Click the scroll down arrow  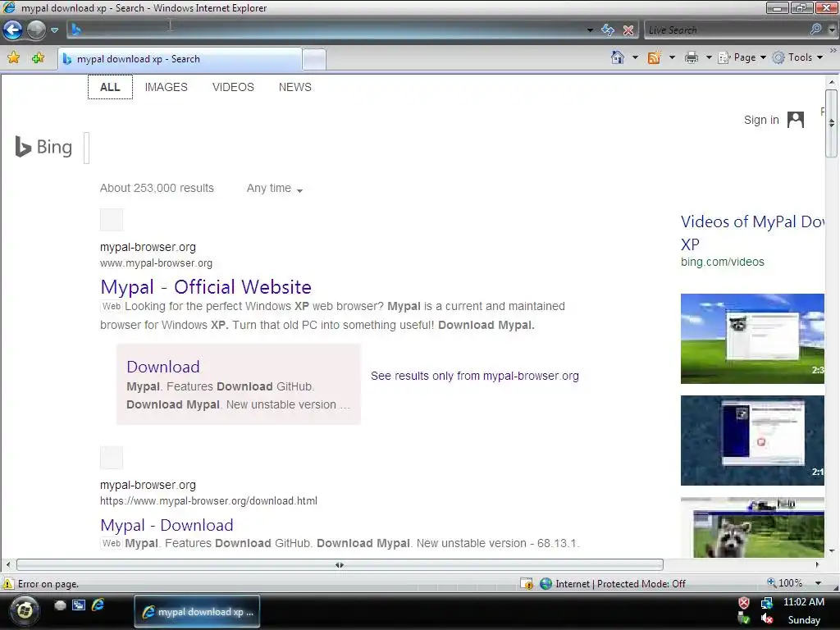point(832,550)
